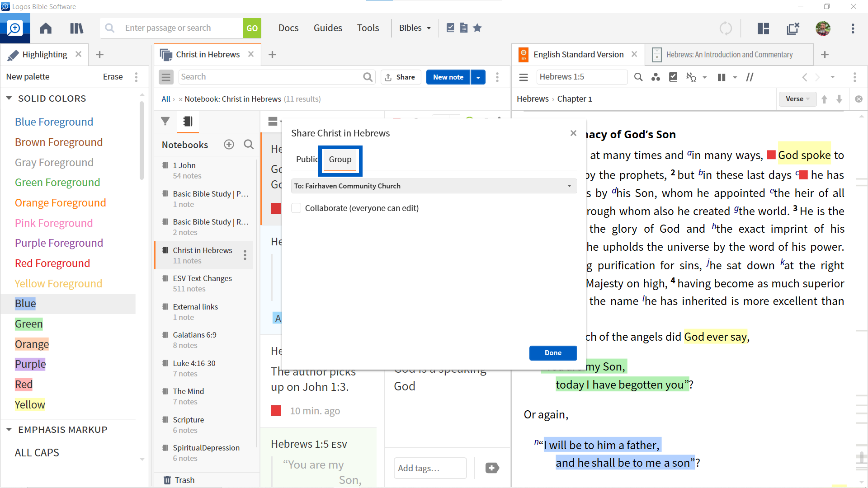Click the Add tags field

(430, 468)
